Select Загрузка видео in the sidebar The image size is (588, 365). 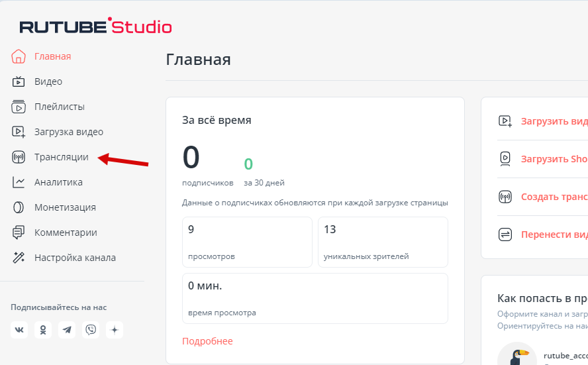tap(69, 132)
